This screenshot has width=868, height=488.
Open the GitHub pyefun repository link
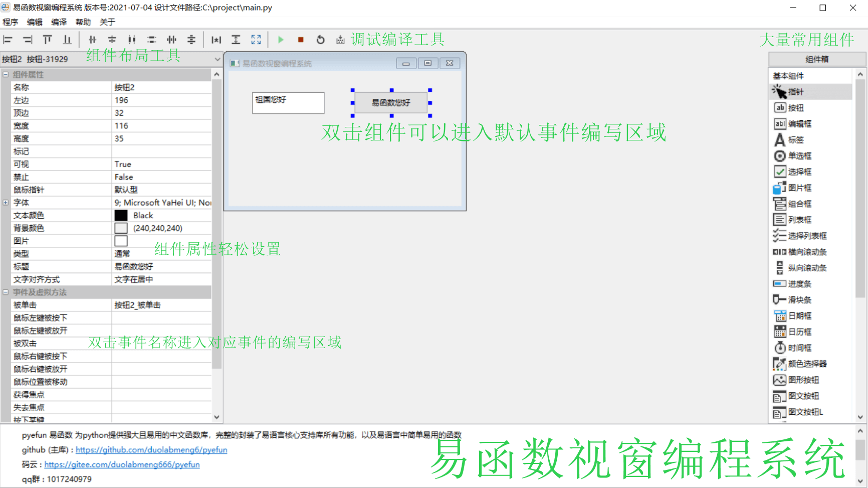tap(151, 450)
